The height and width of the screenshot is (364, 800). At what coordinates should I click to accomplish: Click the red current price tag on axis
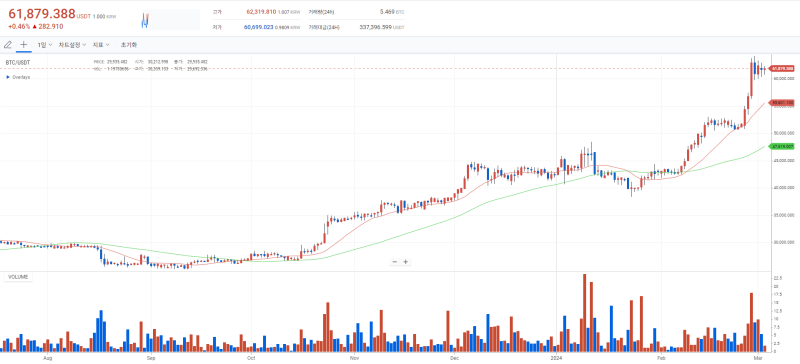782,68
